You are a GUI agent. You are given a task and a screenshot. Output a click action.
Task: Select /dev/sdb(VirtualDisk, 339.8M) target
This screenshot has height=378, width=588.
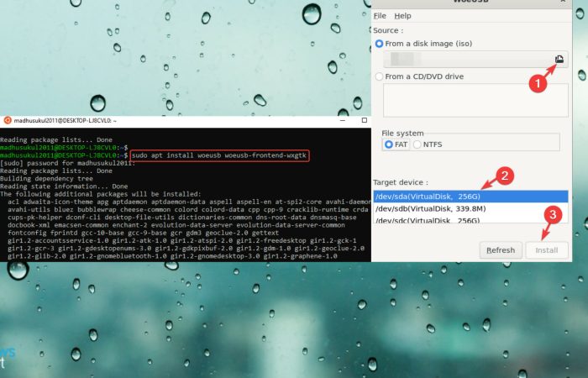click(470, 208)
